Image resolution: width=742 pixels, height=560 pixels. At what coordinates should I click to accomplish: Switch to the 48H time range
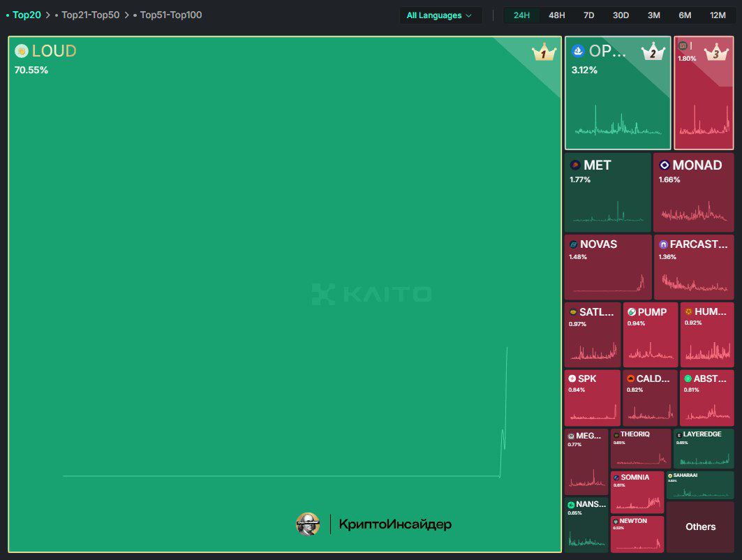556,15
